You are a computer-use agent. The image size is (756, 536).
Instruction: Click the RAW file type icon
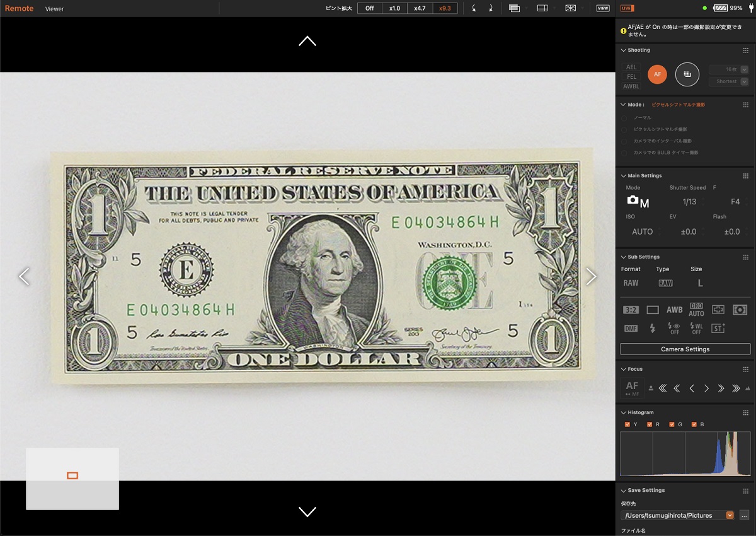point(665,283)
